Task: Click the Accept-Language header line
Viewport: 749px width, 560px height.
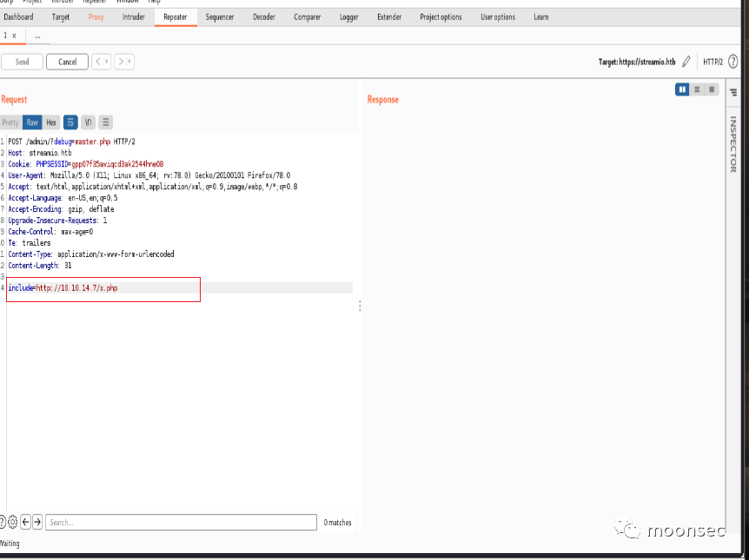Action: [x=63, y=198]
